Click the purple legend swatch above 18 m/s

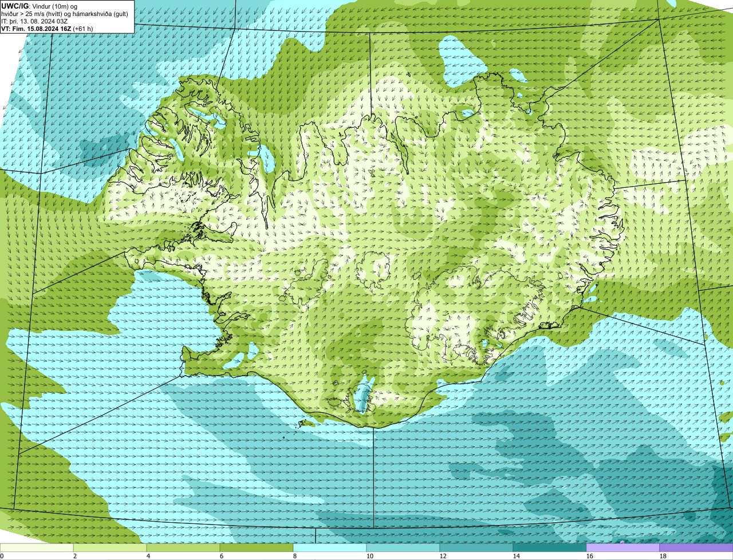696,547
